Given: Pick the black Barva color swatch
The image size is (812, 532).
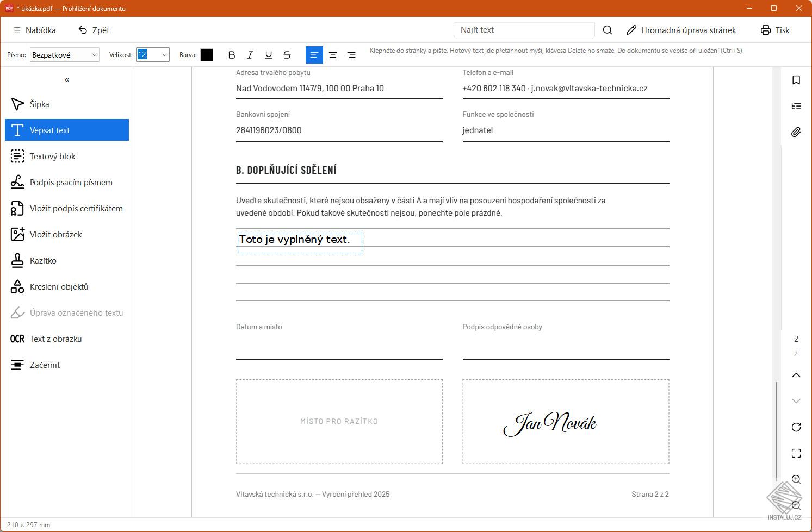Looking at the screenshot, I should tap(207, 55).
